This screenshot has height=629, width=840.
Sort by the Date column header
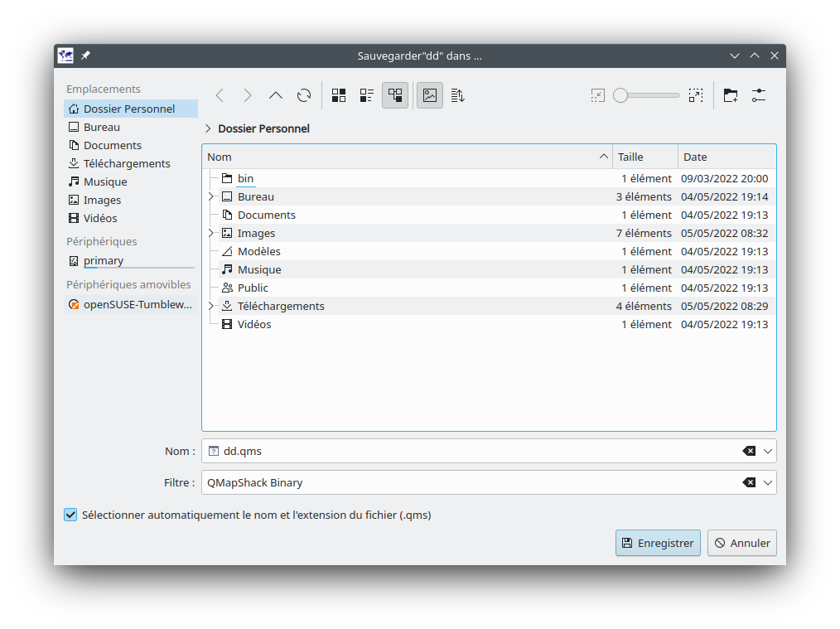click(x=727, y=157)
